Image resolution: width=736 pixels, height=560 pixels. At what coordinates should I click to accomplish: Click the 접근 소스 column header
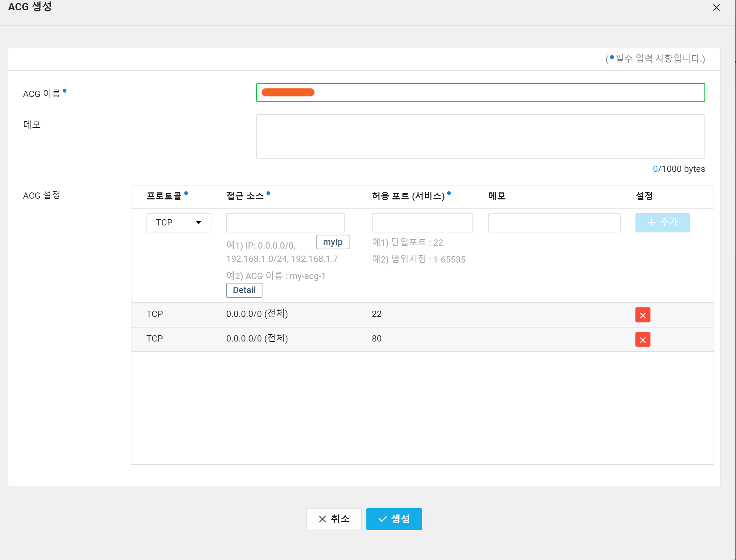click(245, 196)
